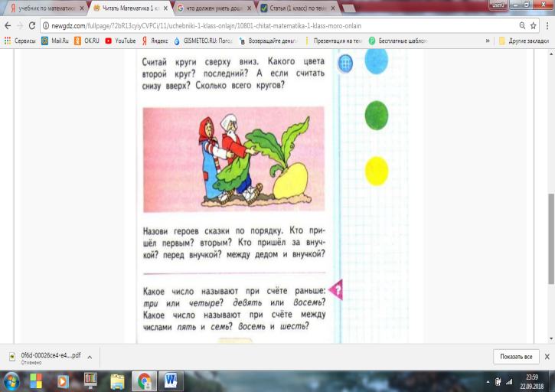Switch to the Статья (1 класс) tab
The width and height of the screenshot is (555, 392).
[x=297, y=8]
